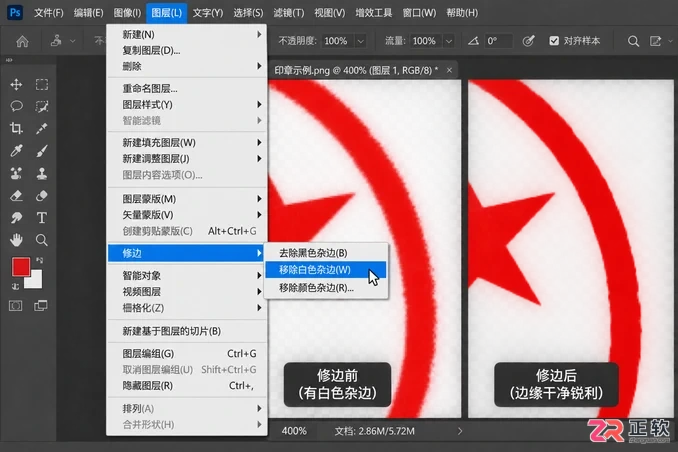The image size is (678, 452).
Task: Choose 新建基于图层的切片(B)
Action: tap(187, 331)
